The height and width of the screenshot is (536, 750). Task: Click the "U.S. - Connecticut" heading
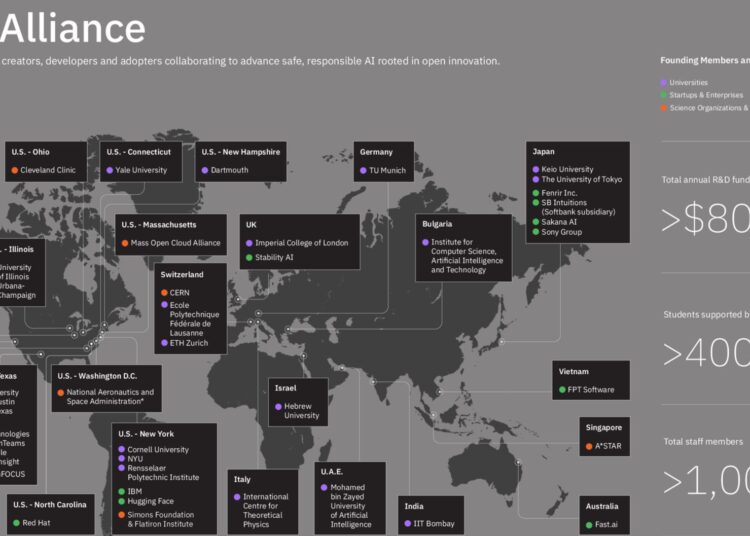139,152
